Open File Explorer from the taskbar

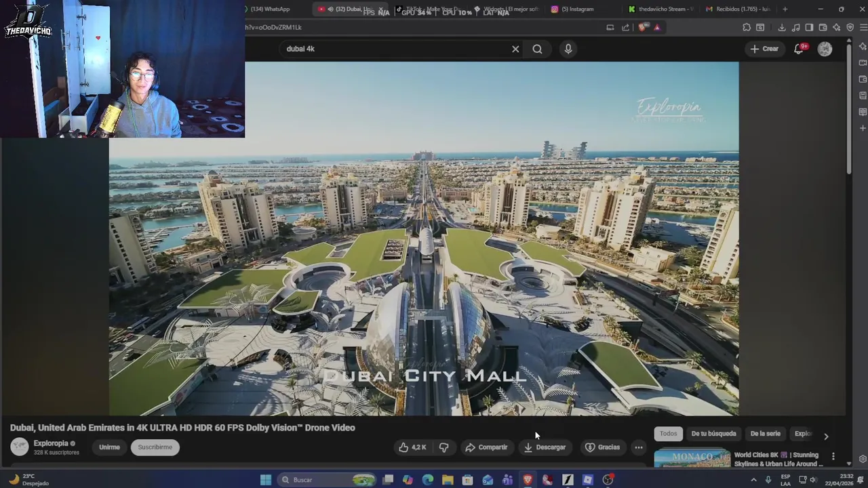coord(448,480)
